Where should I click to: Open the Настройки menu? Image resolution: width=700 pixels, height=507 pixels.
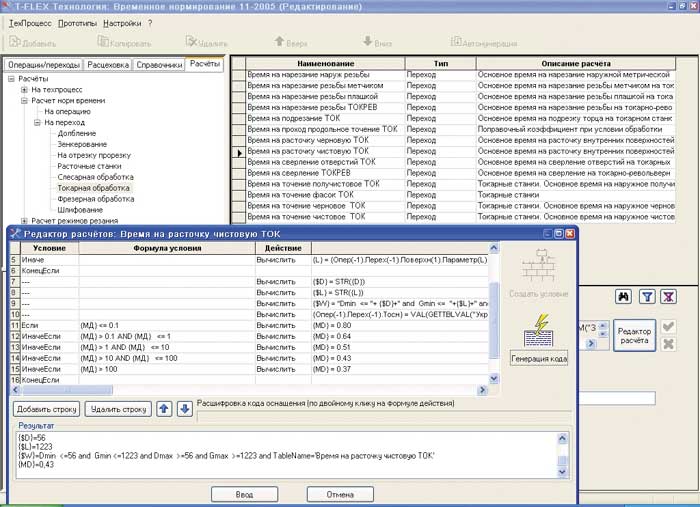[122, 22]
